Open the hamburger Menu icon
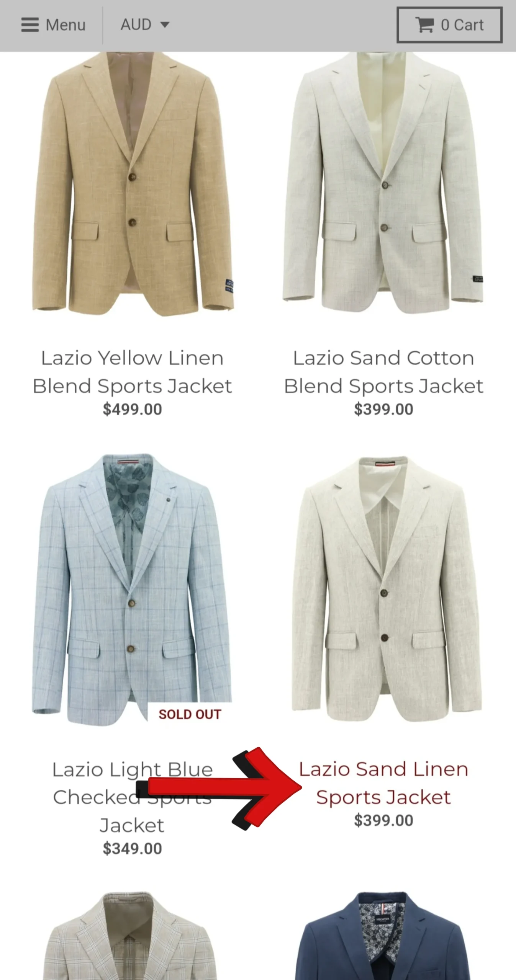The height and width of the screenshot is (980, 516). click(x=30, y=25)
